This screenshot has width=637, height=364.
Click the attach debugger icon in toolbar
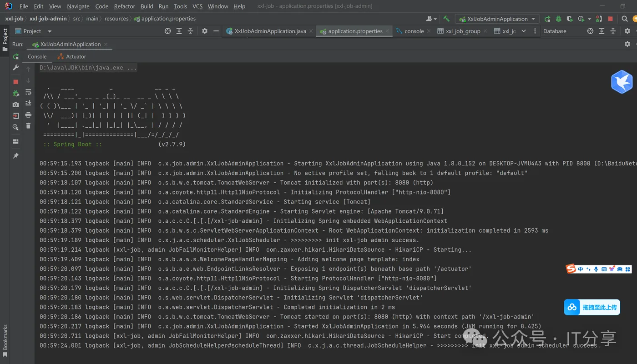(599, 19)
